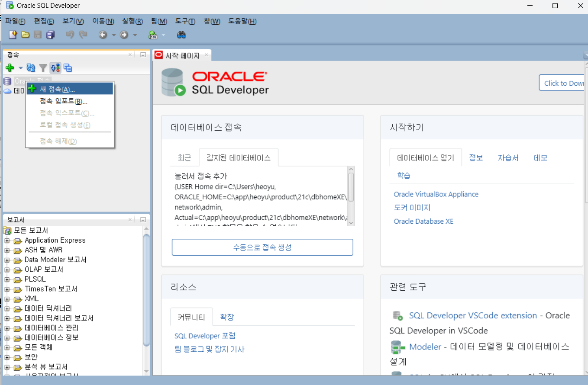The image size is (588, 385).
Task: Click the Redo toolbar icon
Action: (x=83, y=35)
